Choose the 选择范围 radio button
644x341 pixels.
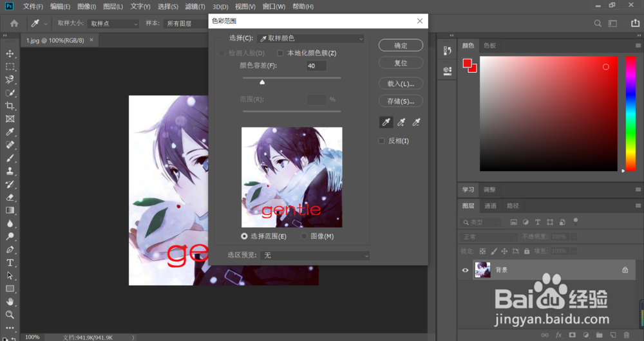click(x=244, y=236)
